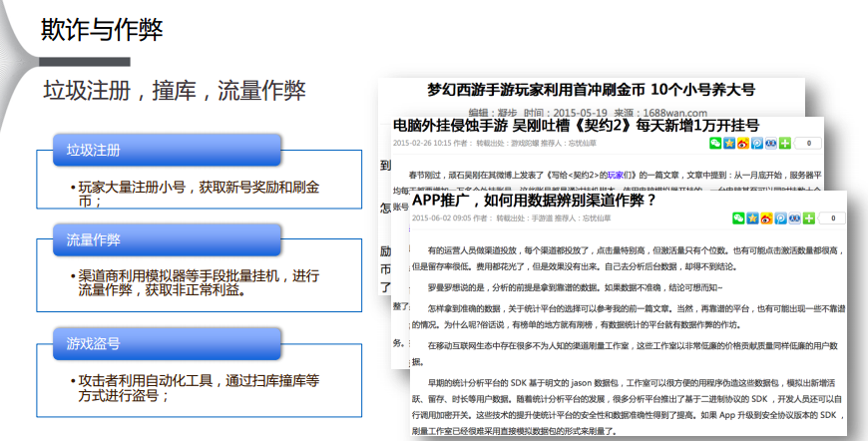
Task: Click the Qzone star icon in APP推广 article
Action: (x=752, y=219)
